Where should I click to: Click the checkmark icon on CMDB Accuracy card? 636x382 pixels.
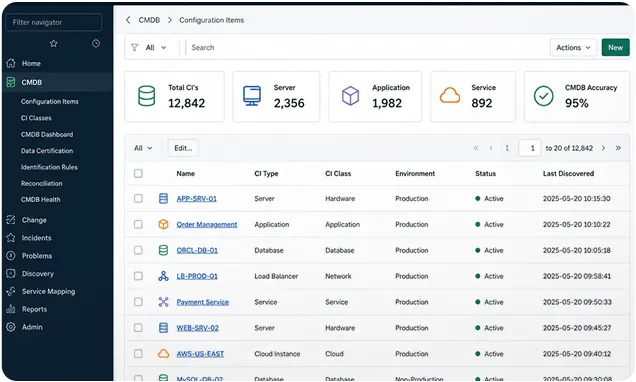tap(544, 96)
